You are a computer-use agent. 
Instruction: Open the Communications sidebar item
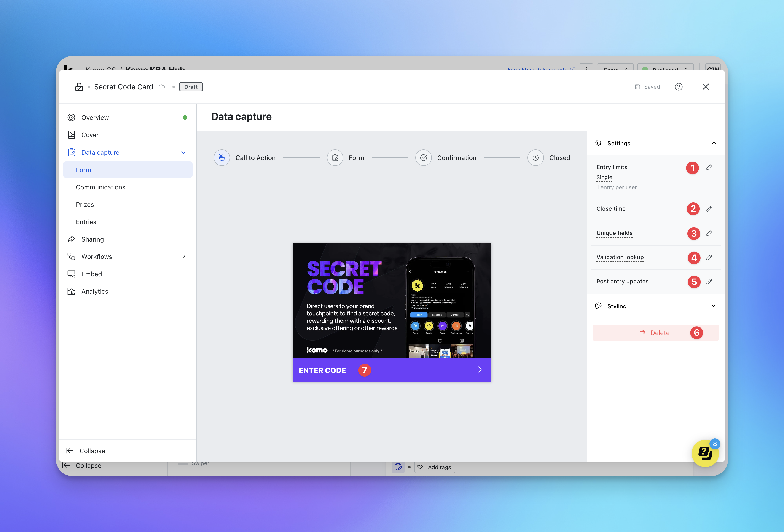101,187
